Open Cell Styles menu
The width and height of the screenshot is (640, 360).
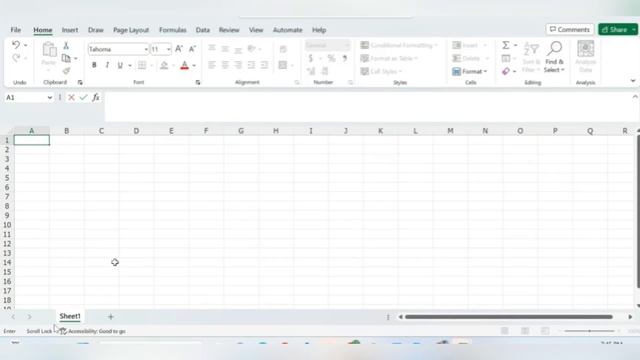pyautogui.click(x=381, y=71)
